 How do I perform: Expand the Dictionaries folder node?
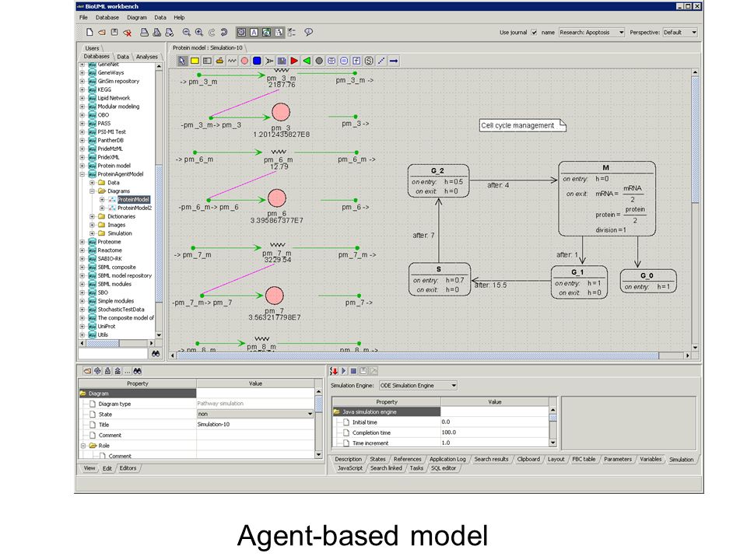(92, 217)
